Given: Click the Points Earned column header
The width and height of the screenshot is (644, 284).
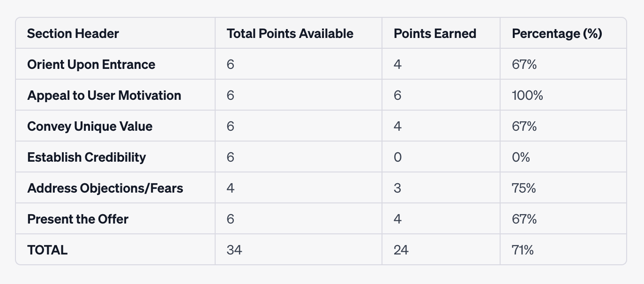Looking at the screenshot, I should [x=435, y=34].
